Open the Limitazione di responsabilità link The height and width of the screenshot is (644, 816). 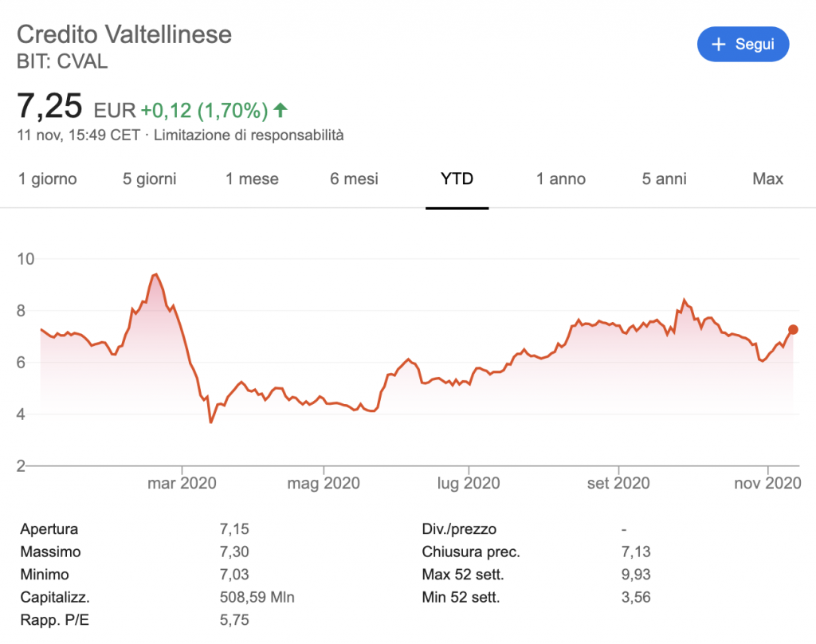pos(249,135)
